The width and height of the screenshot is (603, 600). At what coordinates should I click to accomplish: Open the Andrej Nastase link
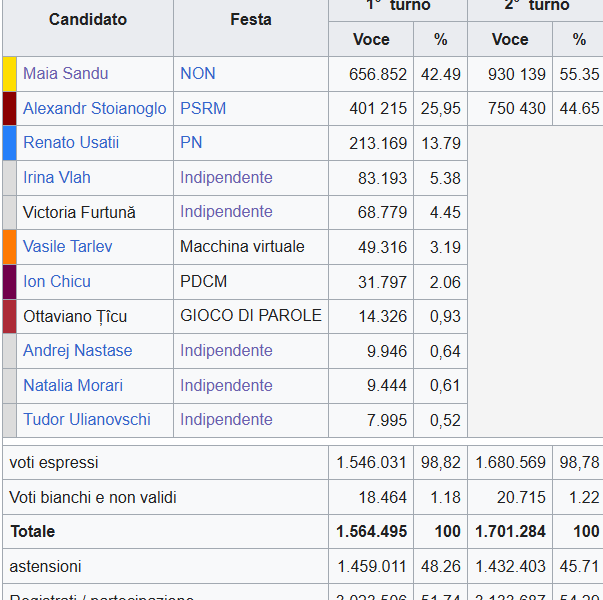(x=77, y=351)
